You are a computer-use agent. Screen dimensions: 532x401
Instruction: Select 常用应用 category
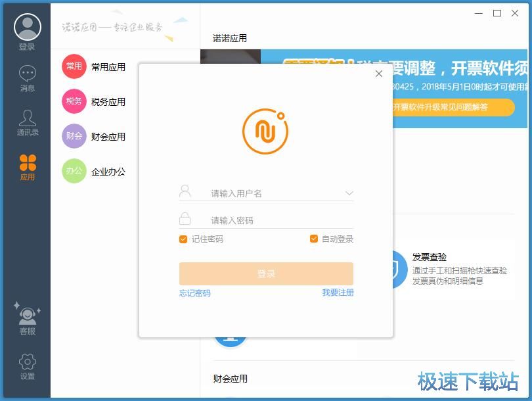(108, 67)
